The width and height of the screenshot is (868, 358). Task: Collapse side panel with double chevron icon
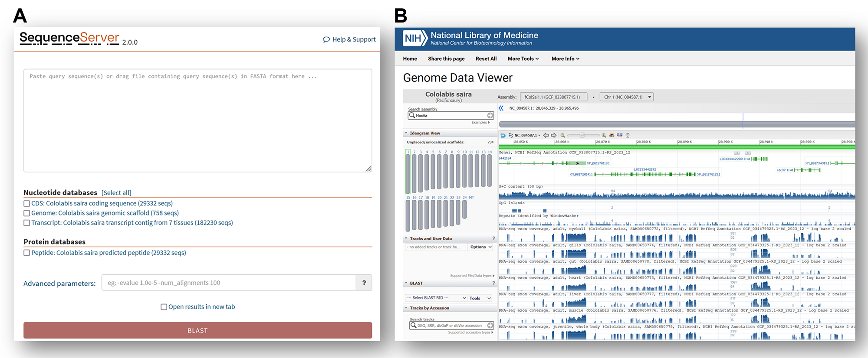pos(501,108)
